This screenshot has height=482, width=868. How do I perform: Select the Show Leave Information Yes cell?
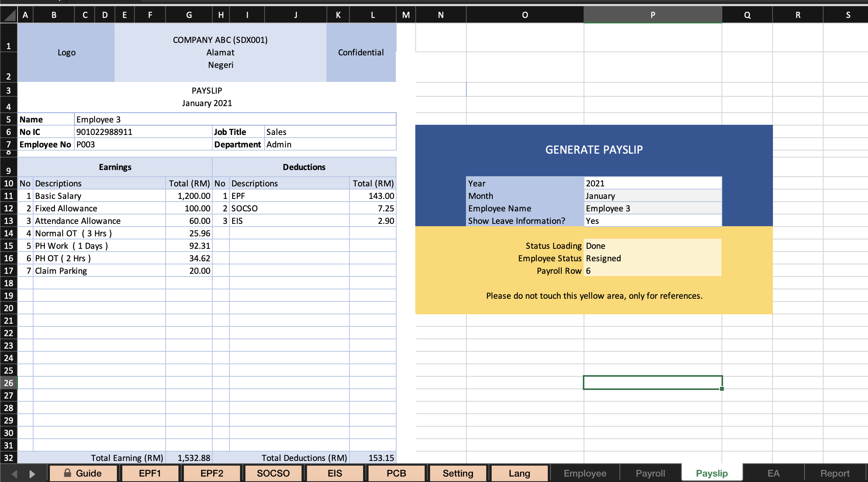[x=653, y=221]
